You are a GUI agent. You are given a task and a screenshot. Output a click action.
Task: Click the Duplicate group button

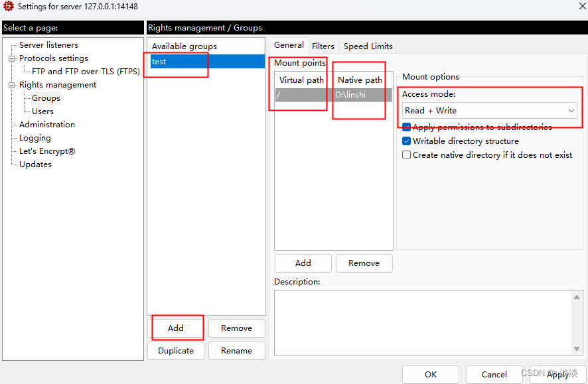point(175,350)
